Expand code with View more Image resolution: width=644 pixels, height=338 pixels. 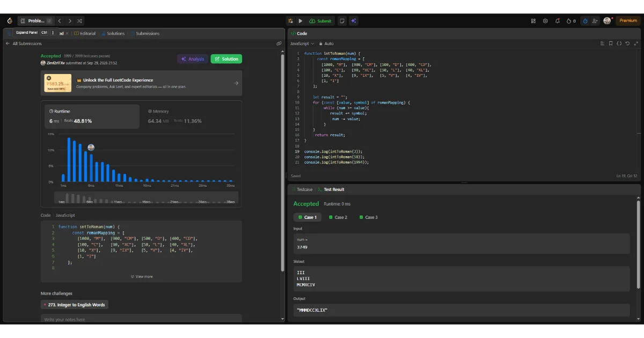(x=142, y=277)
